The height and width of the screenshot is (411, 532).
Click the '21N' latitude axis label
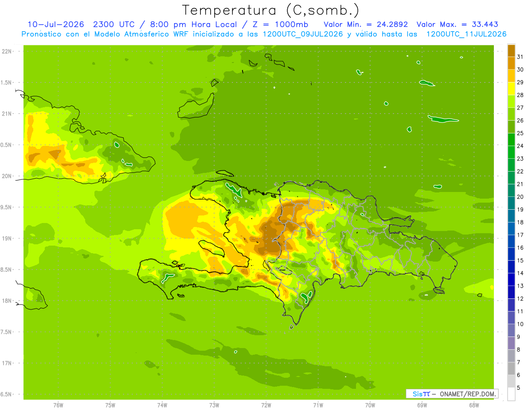point(7,114)
